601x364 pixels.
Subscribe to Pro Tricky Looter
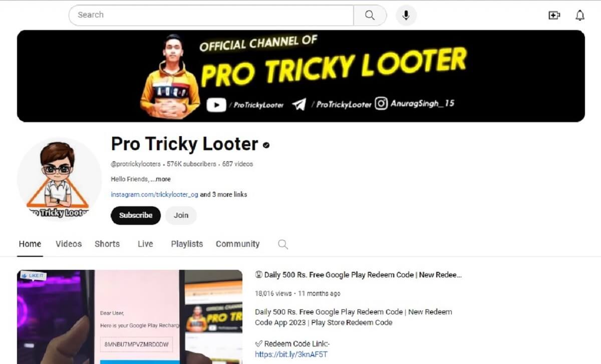[x=136, y=215]
